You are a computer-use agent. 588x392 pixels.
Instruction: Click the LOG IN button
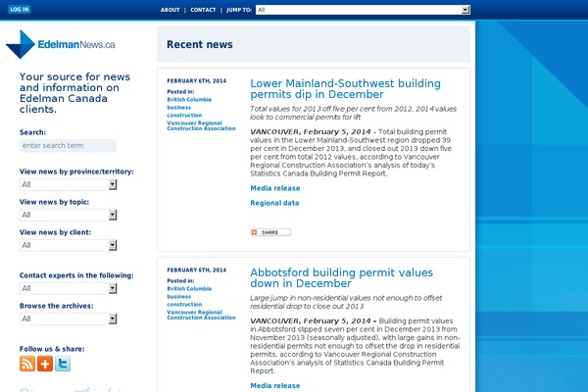20,10
